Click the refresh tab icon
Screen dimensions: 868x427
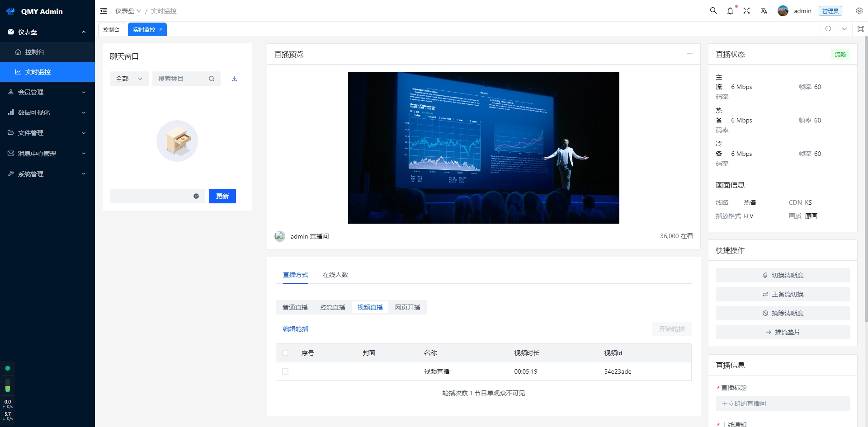point(828,29)
